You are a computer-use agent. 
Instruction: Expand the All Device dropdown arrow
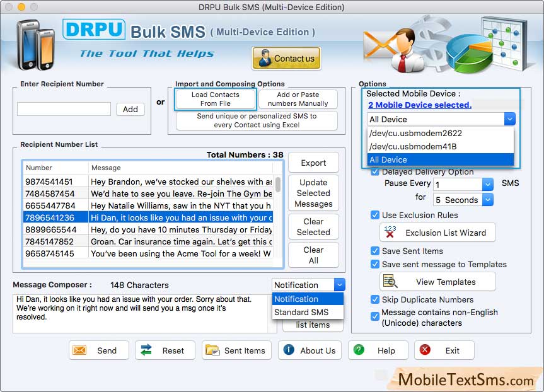point(510,119)
